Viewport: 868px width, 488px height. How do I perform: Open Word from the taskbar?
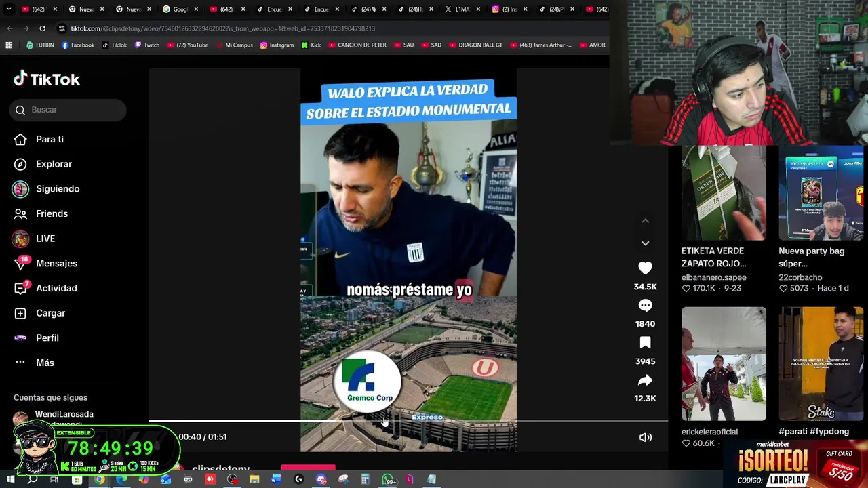tap(276, 480)
